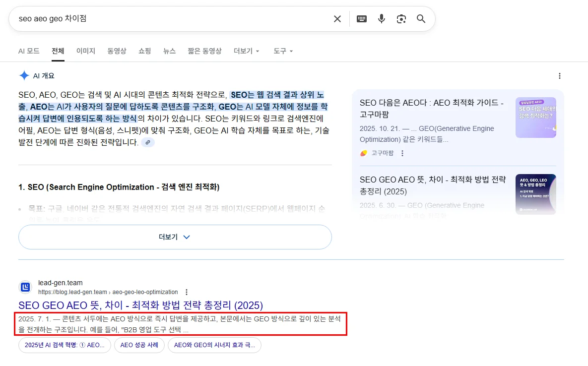This screenshot has width=588, height=366.
Task: Click inside the search input field
Action: [149, 18]
